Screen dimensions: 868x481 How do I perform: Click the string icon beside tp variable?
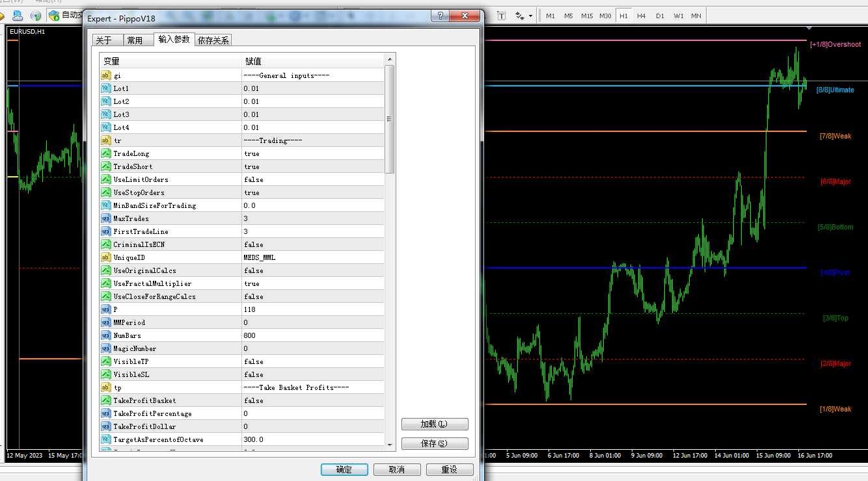[105, 387]
